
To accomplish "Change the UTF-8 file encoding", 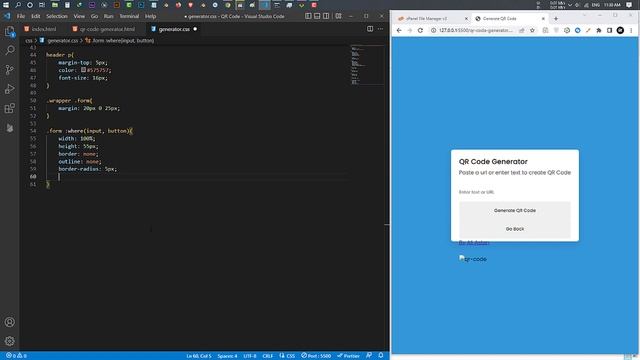I will 250,356.
